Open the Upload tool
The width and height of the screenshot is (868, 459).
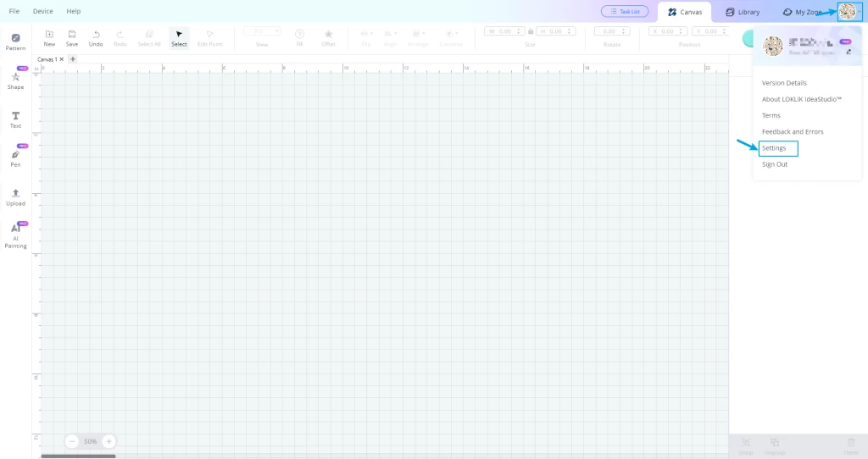pos(15,196)
